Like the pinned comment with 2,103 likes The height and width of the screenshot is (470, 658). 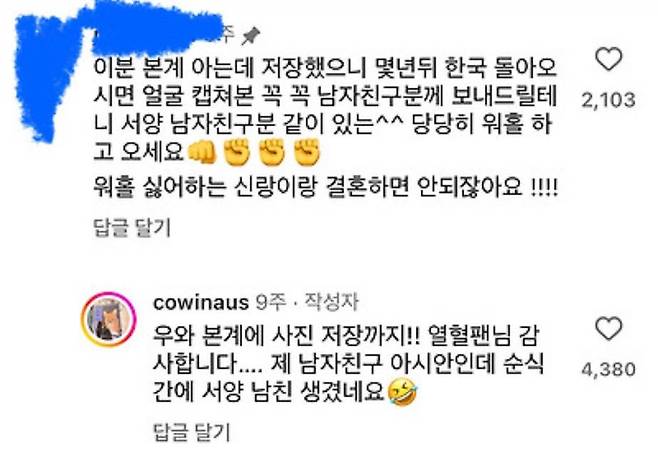(608, 59)
